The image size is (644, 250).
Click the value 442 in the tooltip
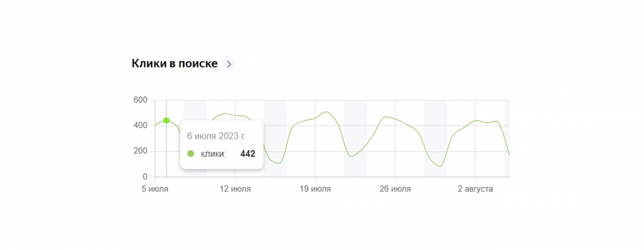click(x=248, y=154)
